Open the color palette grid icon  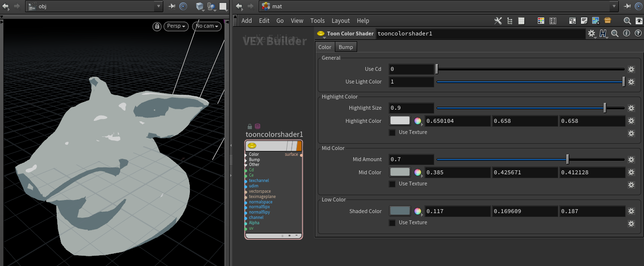point(541,21)
